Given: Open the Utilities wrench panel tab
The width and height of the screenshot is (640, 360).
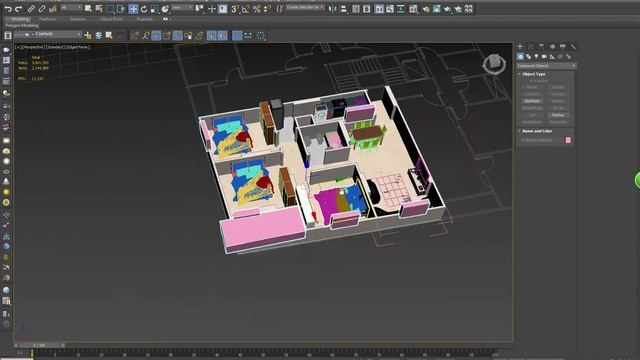Looking at the screenshot, I should [573, 47].
